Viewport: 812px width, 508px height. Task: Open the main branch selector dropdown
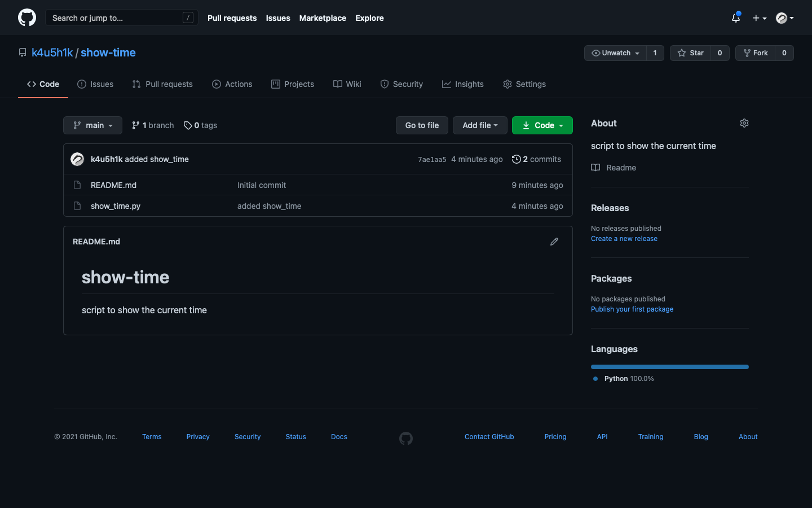tap(92, 125)
